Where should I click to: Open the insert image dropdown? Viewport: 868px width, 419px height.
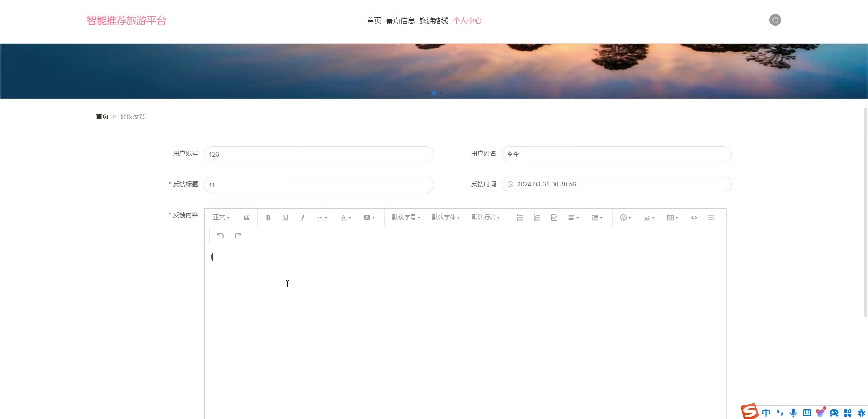coord(649,218)
